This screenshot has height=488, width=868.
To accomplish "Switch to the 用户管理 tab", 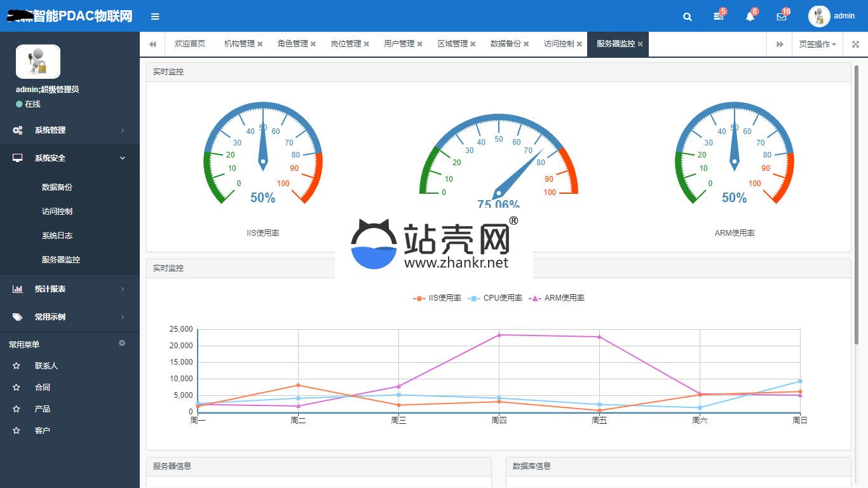I will tap(398, 44).
